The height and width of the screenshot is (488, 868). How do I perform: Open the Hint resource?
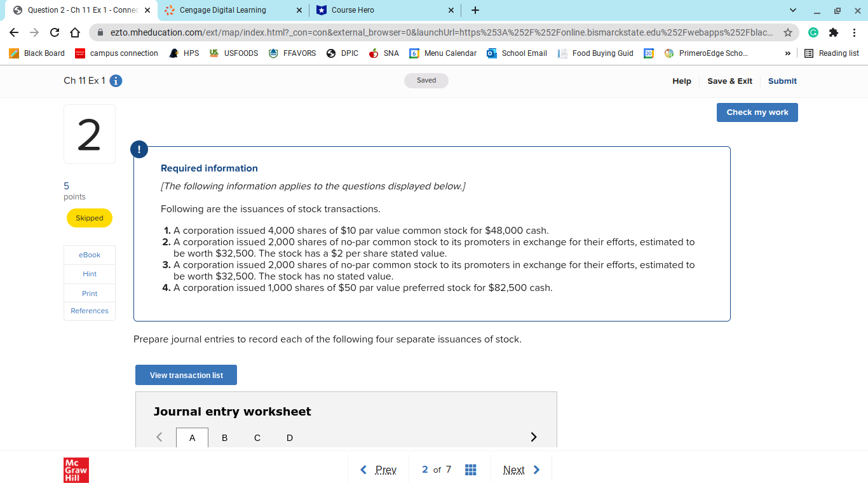(x=90, y=274)
